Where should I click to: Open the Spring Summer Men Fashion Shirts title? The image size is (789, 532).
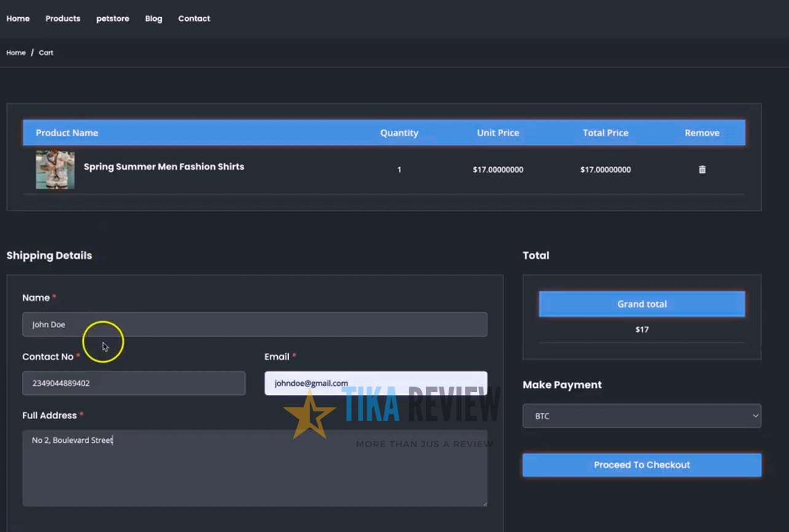[x=163, y=166]
